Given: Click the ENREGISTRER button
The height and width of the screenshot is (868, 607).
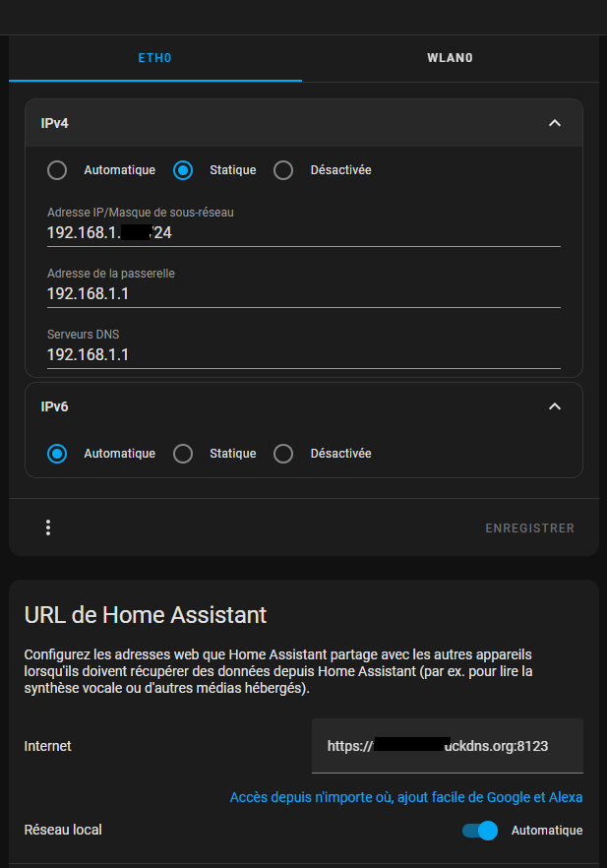Looking at the screenshot, I should click(529, 528).
